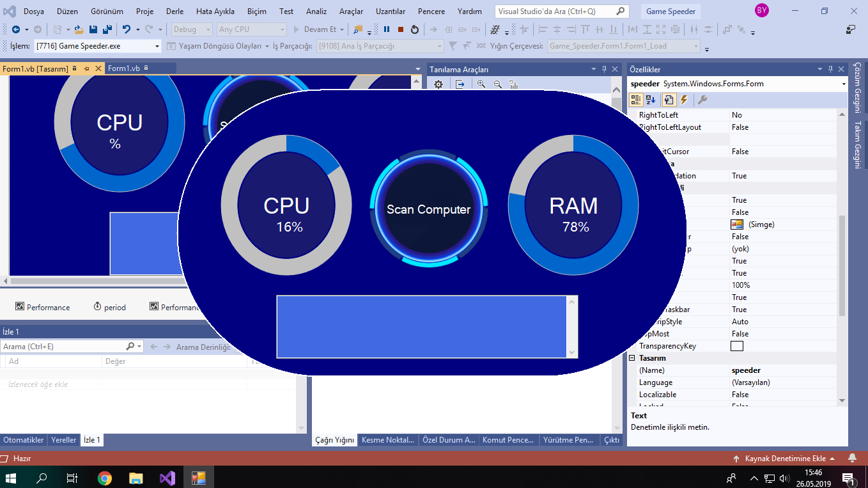Image resolution: width=868 pixels, height=488 pixels.
Task: Open the Takım Gezgini side tab
Action: 858,145
